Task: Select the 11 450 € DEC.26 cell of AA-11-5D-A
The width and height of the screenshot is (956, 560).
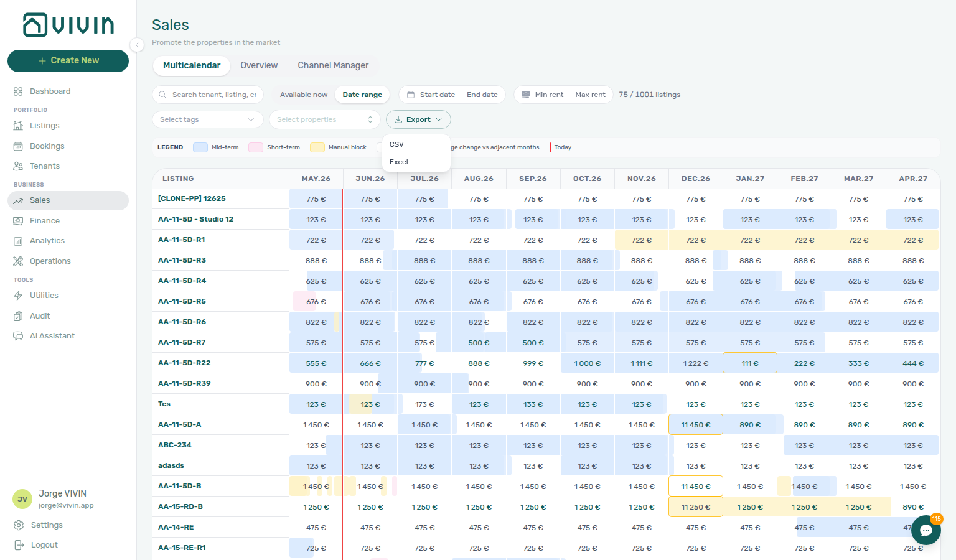Action: (696, 424)
